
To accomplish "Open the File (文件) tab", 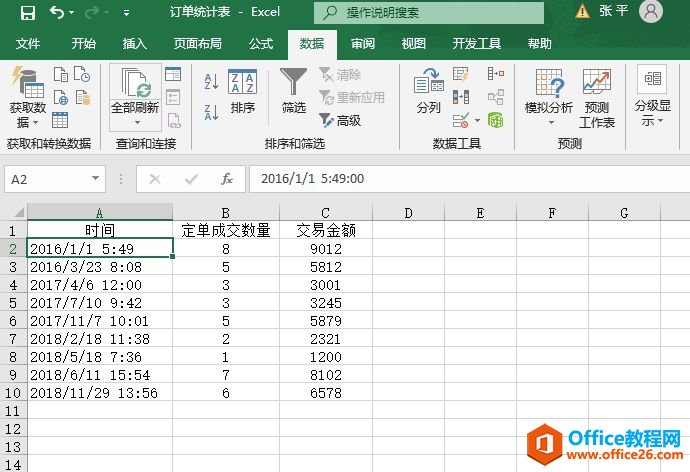I will pyautogui.click(x=28, y=44).
